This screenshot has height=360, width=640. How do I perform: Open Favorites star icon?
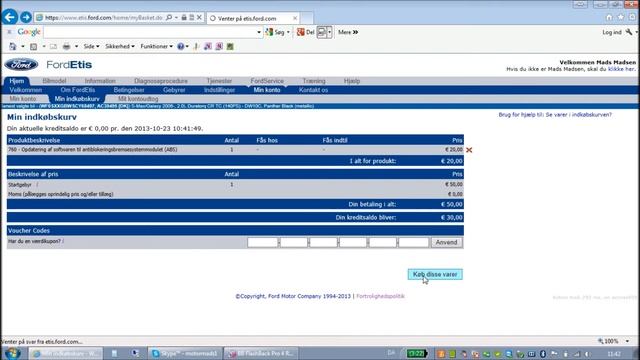(621, 17)
